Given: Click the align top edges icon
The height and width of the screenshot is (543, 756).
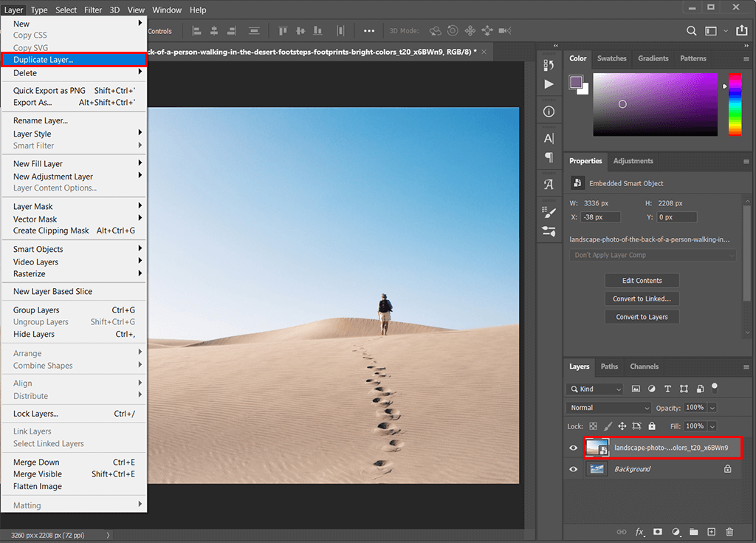Looking at the screenshot, I should point(283,31).
